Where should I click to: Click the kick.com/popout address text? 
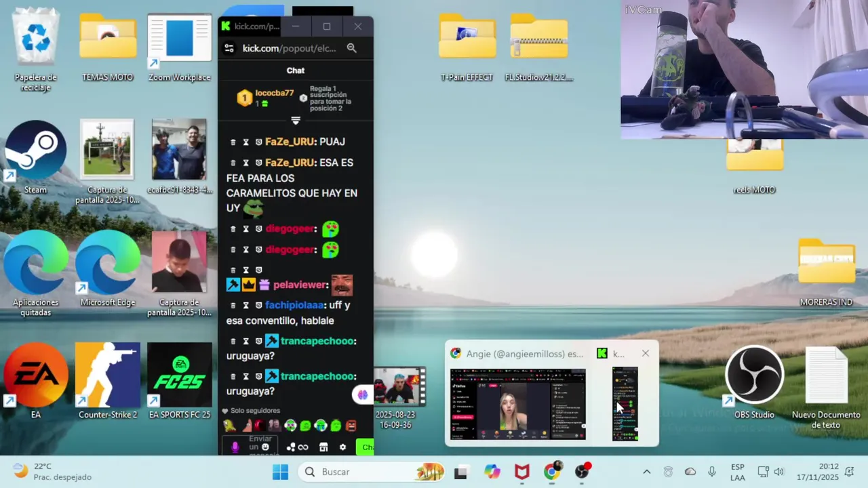tap(290, 48)
